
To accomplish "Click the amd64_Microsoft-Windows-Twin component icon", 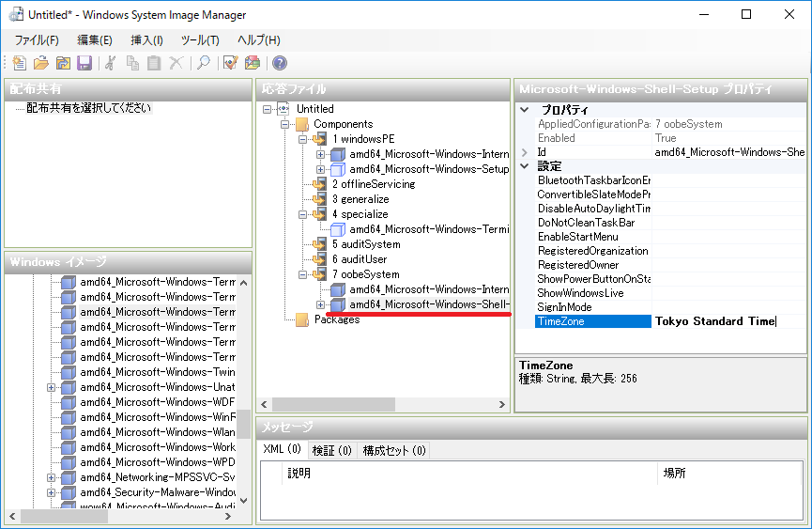I will 69,372.
